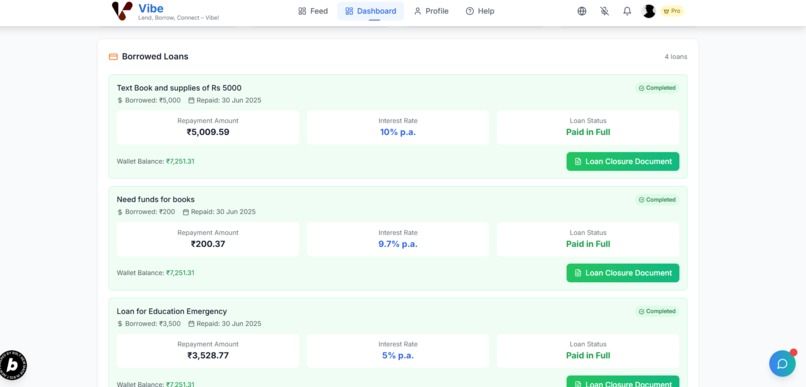Click the Vibe logo icon
Screen dimensions: 806x387
click(x=122, y=11)
